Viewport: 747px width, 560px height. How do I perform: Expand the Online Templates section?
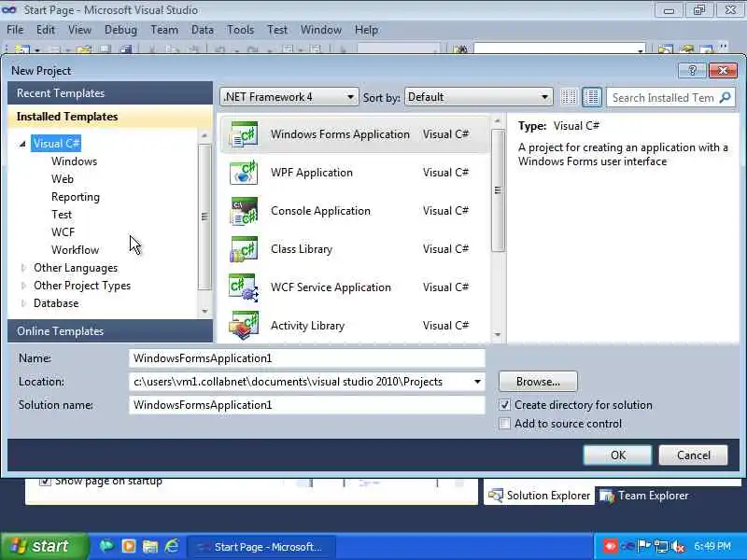[x=110, y=331]
